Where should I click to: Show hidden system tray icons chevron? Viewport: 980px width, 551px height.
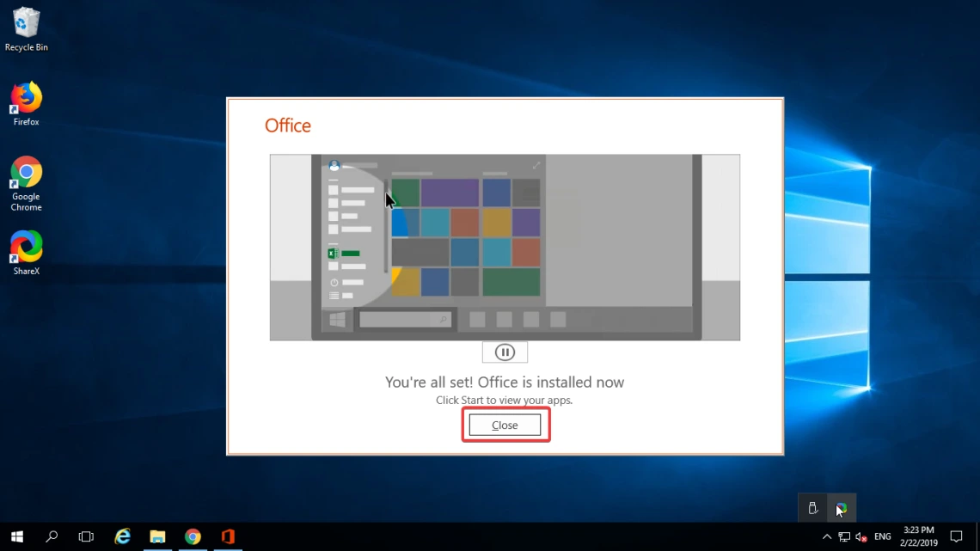pos(827,536)
